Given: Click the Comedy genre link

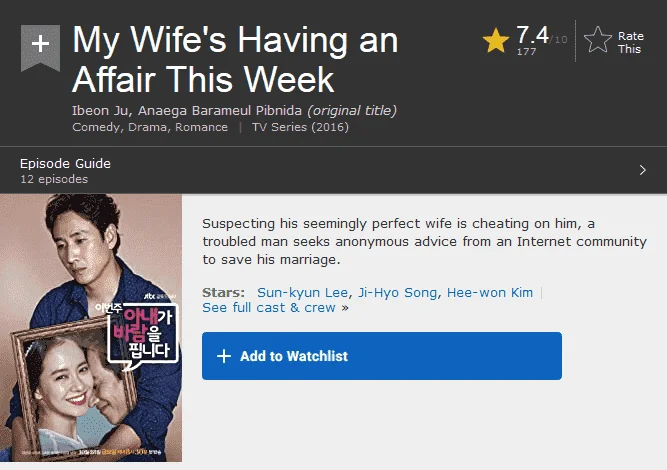Looking at the screenshot, I should (96, 127).
